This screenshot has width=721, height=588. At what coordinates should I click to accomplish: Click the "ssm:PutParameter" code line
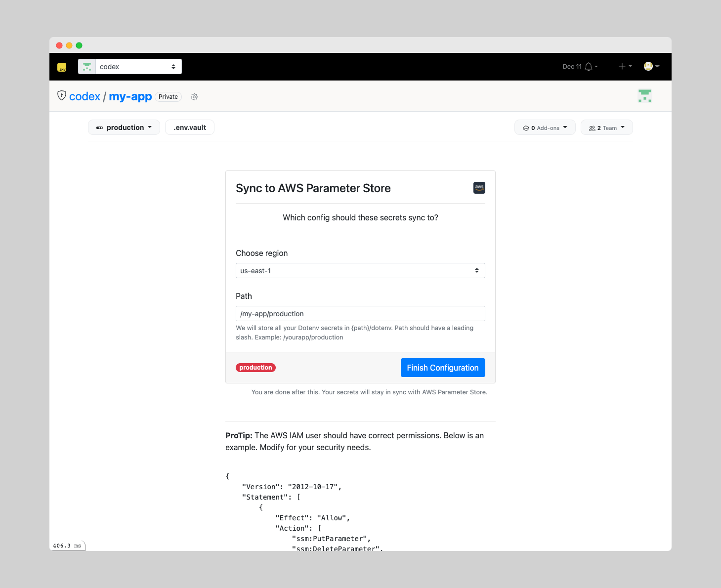pyautogui.click(x=331, y=539)
